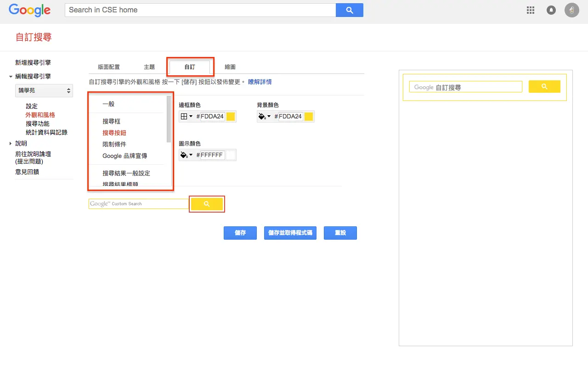588x382 pixels.
Task: Open 意見回饋 in the sidebar
Action: tap(27, 172)
